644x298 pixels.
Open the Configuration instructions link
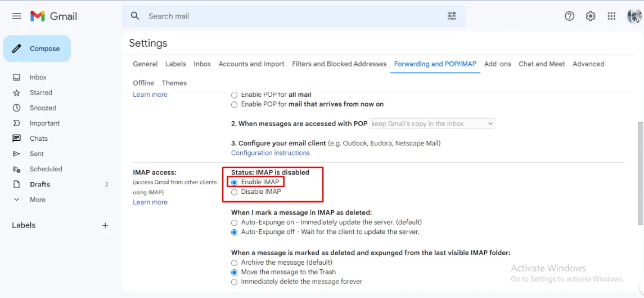(x=270, y=153)
